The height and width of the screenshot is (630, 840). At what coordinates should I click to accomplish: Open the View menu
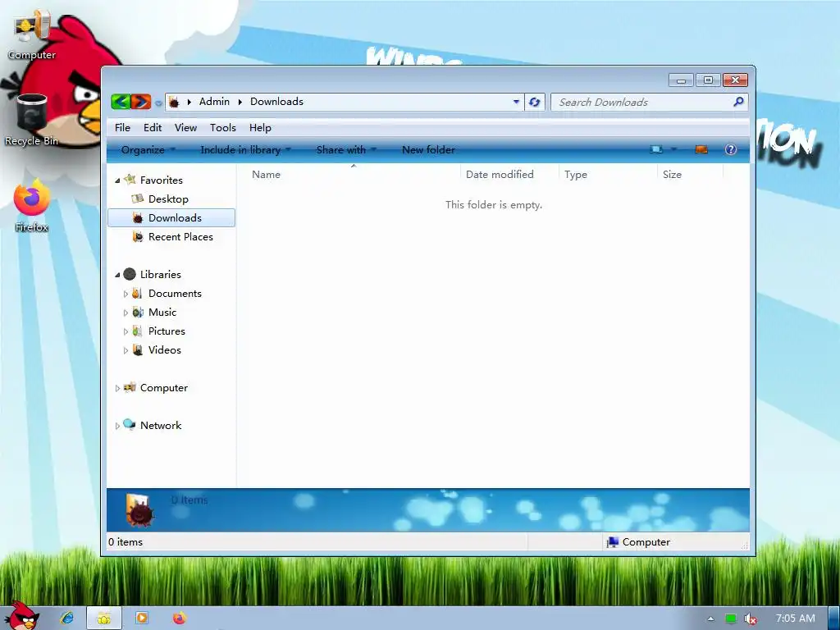(185, 127)
